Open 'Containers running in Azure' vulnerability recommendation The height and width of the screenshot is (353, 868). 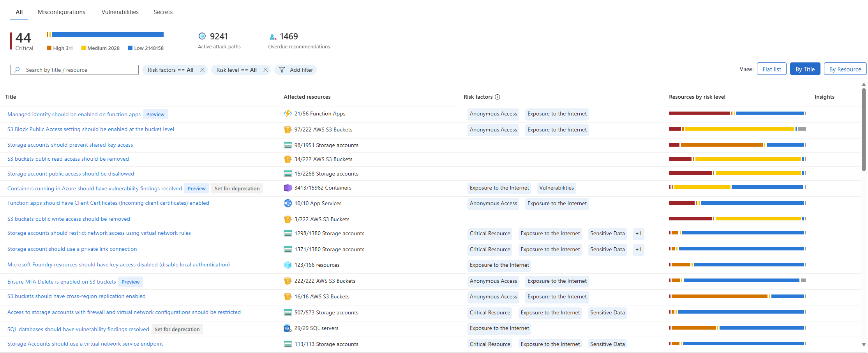[95, 188]
